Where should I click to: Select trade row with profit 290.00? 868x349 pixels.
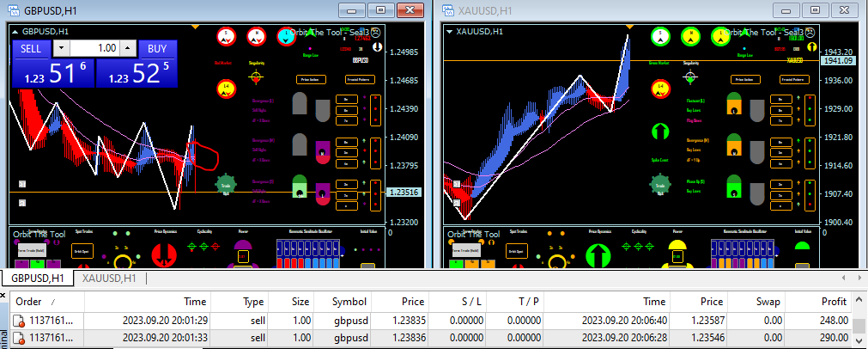coord(431,336)
